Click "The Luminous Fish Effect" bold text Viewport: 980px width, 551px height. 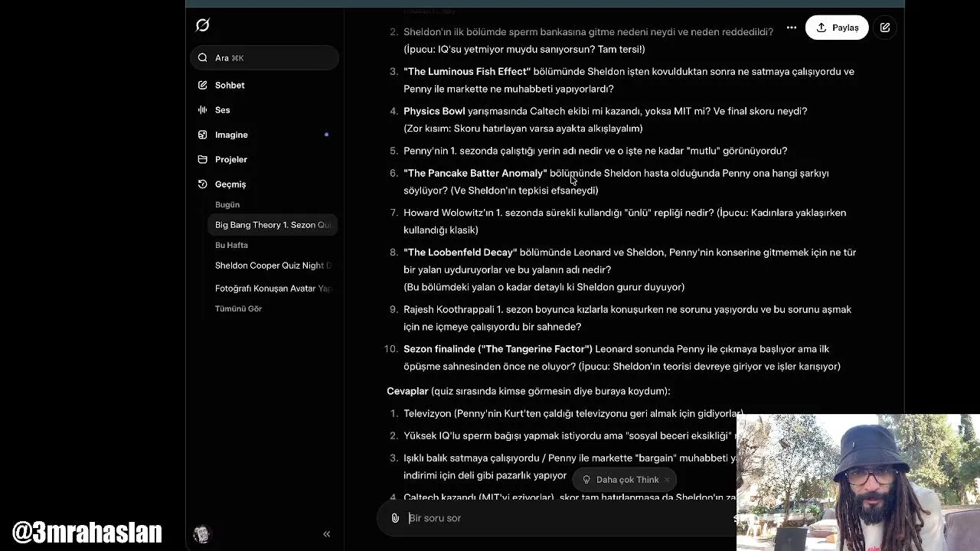pos(467,71)
